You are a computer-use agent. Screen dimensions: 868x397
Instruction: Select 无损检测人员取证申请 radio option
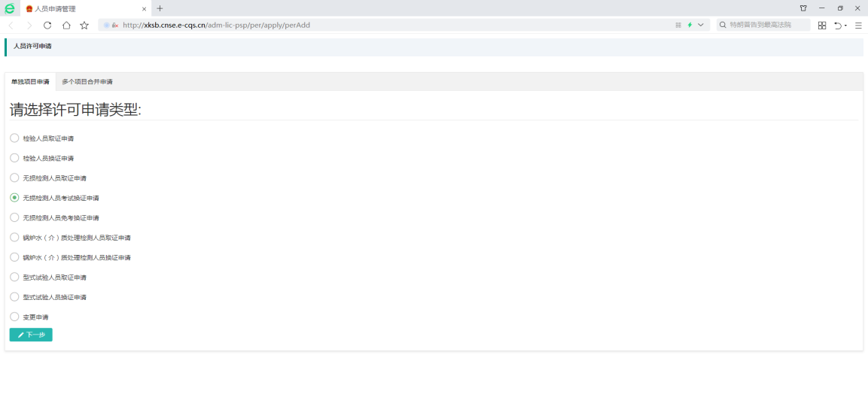coord(15,177)
